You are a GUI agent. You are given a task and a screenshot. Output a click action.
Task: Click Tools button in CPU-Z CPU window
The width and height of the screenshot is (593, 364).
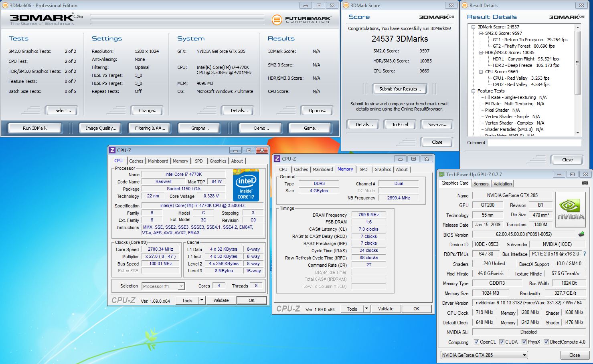click(187, 300)
